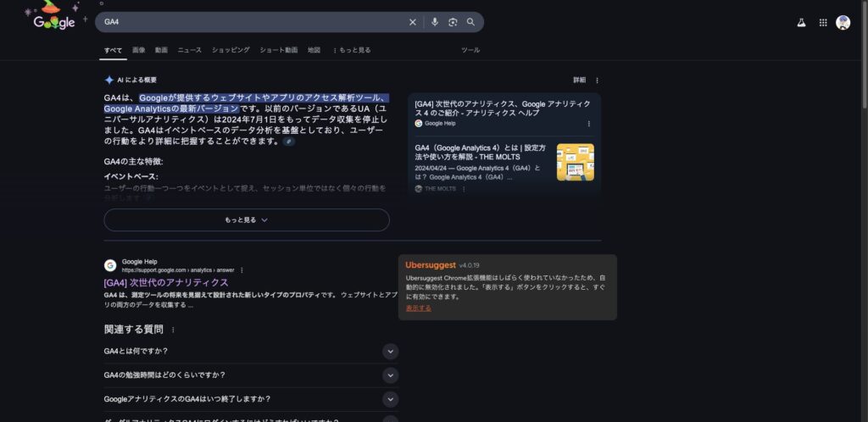Click the イベントベース: heading text
This screenshot has height=422, width=868.
131,176
